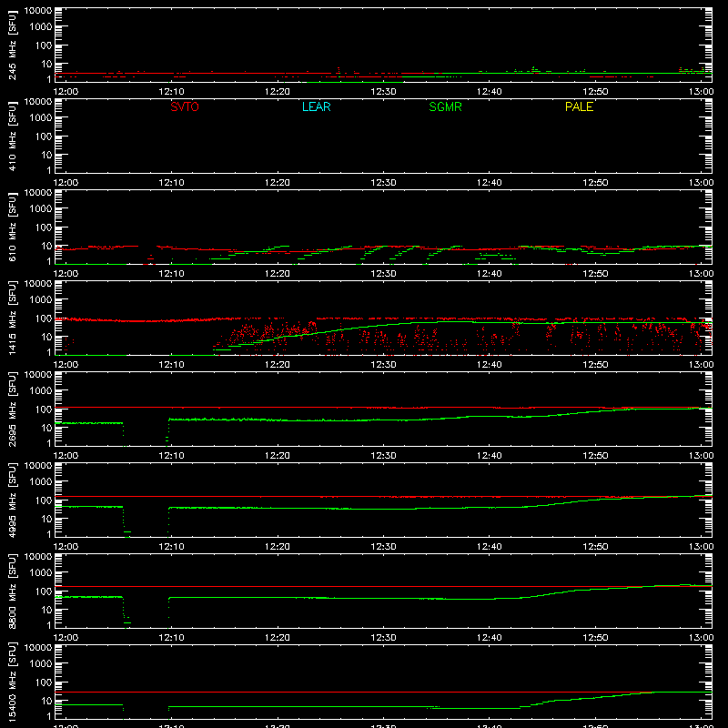Click 12:20 tick under the 4995 MHz plot
This screenshot has height=728, width=728.
tap(278, 547)
